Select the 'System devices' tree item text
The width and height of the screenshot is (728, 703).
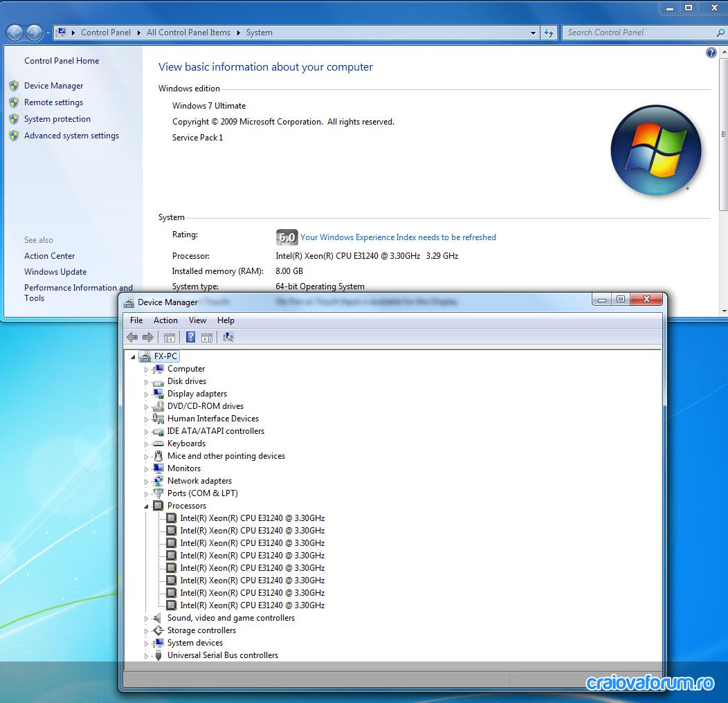pos(195,643)
